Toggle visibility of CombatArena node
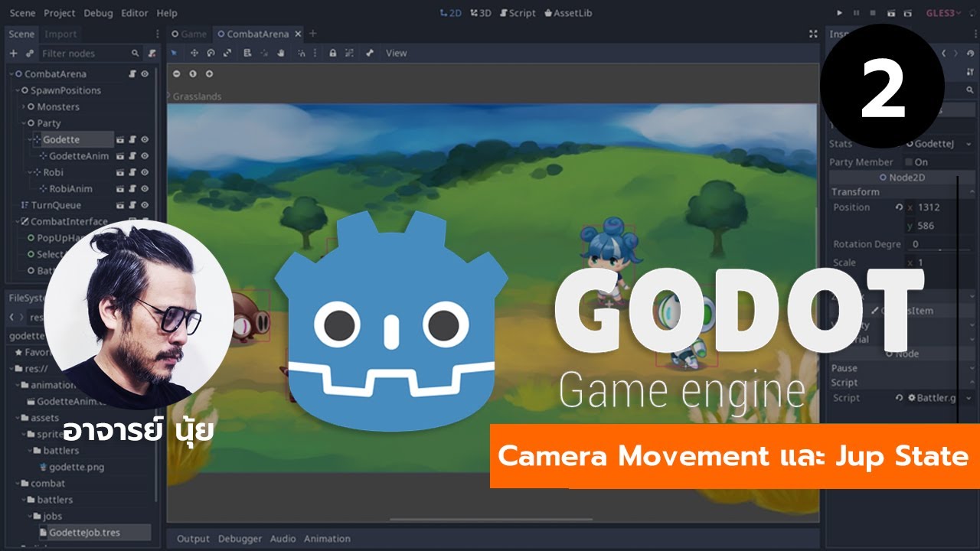Image resolution: width=980 pixels, height=551 pixels. pyautogui.click(x=145, y=74)
